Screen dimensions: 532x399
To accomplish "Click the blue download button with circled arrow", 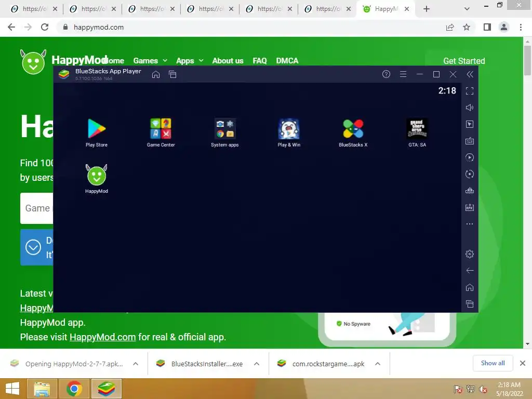I will coord(37,247).
